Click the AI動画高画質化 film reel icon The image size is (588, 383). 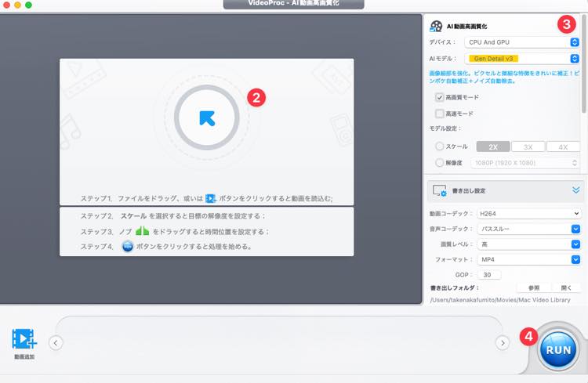436,26
